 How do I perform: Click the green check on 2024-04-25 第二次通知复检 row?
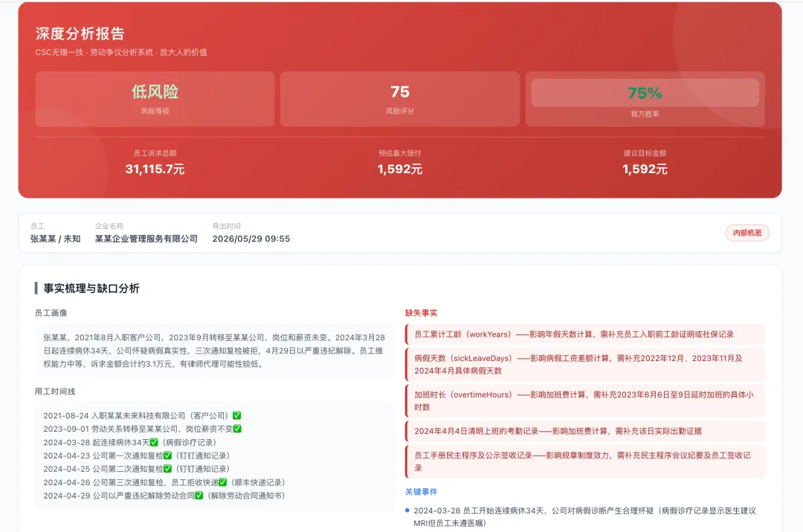(x=167, y=469)
